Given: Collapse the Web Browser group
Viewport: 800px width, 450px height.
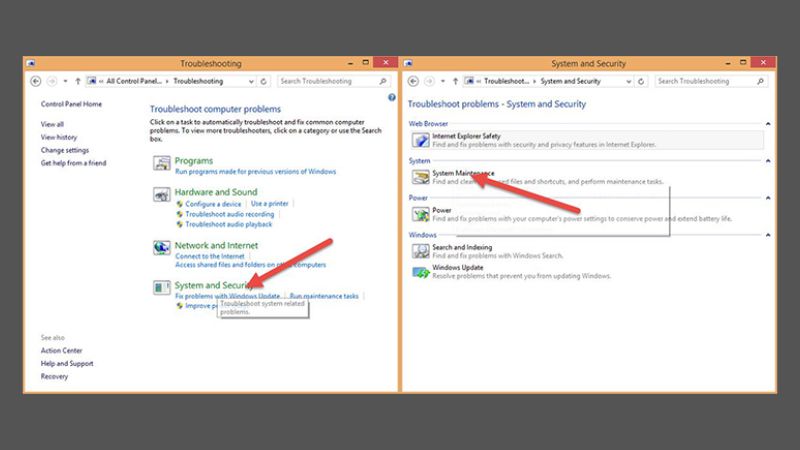Looking at the screenshot, I should 768,124.
